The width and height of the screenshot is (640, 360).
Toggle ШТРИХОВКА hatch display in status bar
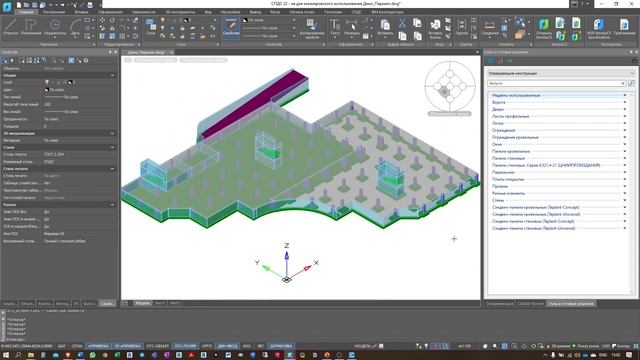tap(281, 346)
